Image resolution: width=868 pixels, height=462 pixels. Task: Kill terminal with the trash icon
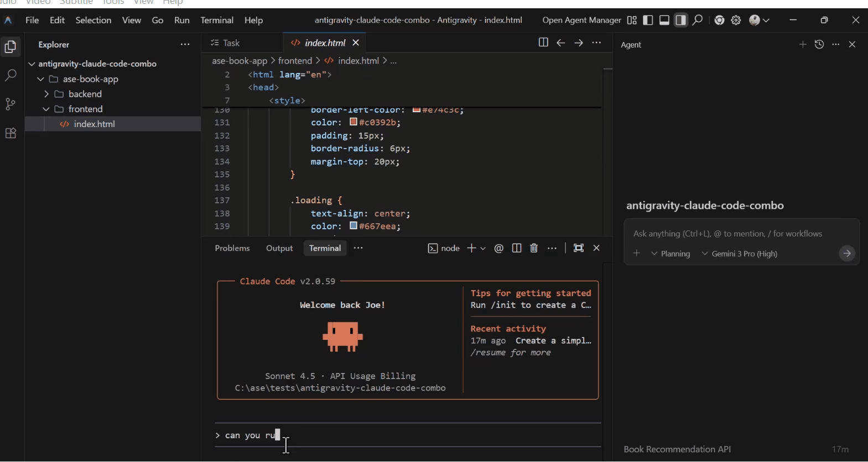tap(534, 249)
